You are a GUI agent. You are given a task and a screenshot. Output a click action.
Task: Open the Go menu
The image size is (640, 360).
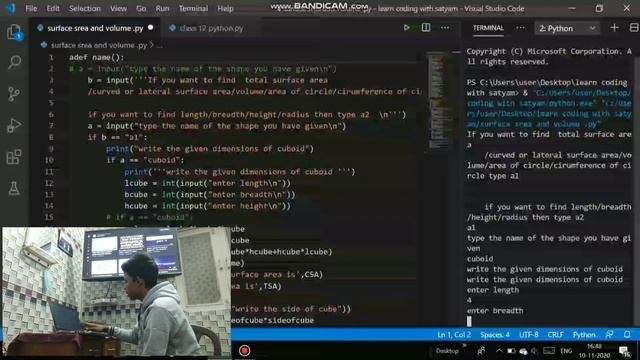[x=141, y=8]
